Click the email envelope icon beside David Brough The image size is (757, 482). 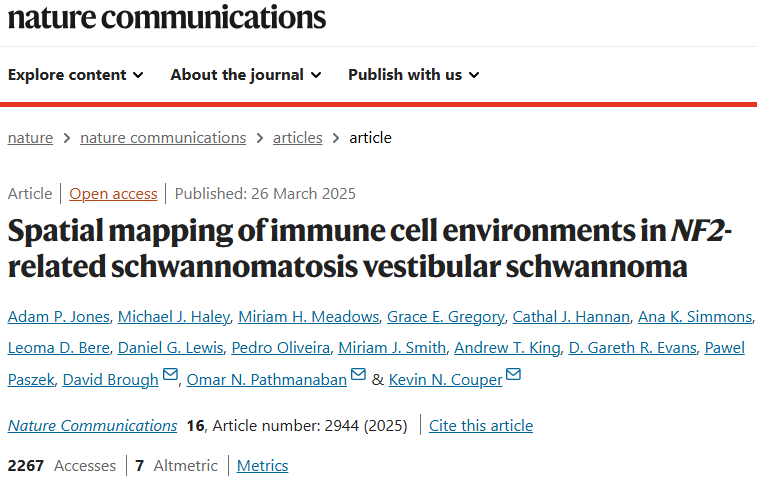click(x=170, y=374)
